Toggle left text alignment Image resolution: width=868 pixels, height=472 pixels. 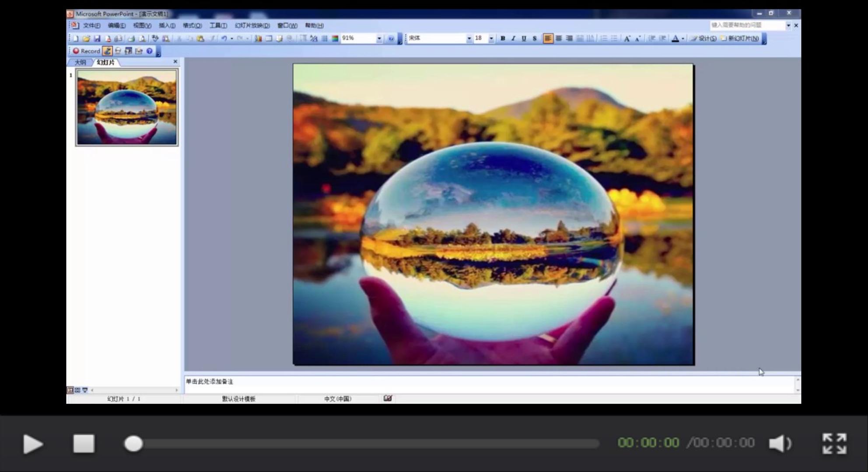(x=548, y=38)
